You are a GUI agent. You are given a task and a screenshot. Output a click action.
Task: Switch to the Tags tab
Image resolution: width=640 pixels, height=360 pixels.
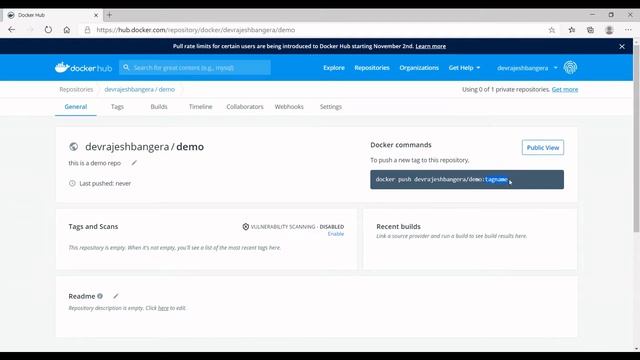[x=117, y=107]
